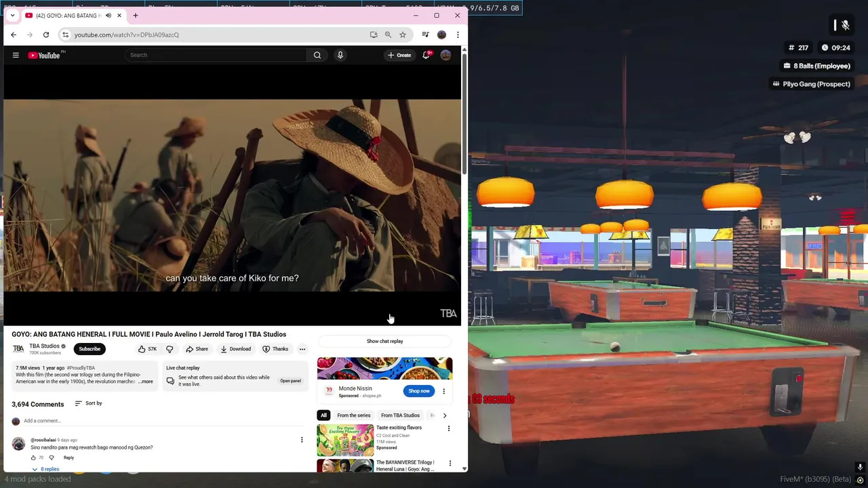This screenshot has height=488, width=868.
Task: Open options for Monde Nissin ad
Action: (443, 391)
